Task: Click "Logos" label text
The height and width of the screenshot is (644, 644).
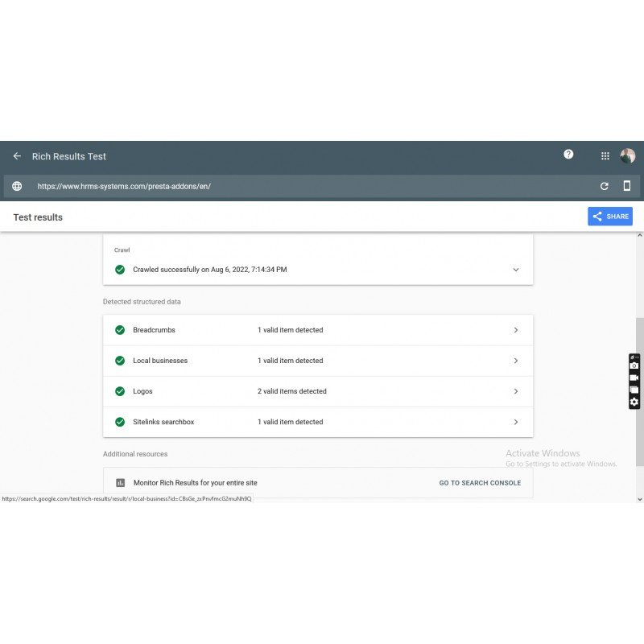Action: click(142, 391)
